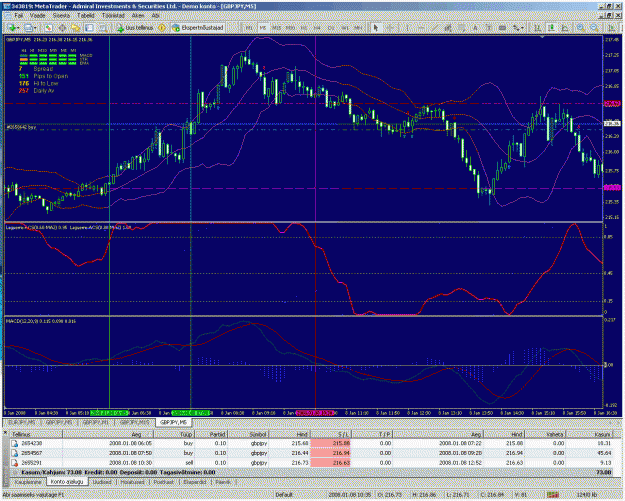Click the 'Uus tellimus' new order button

[135, 28]
